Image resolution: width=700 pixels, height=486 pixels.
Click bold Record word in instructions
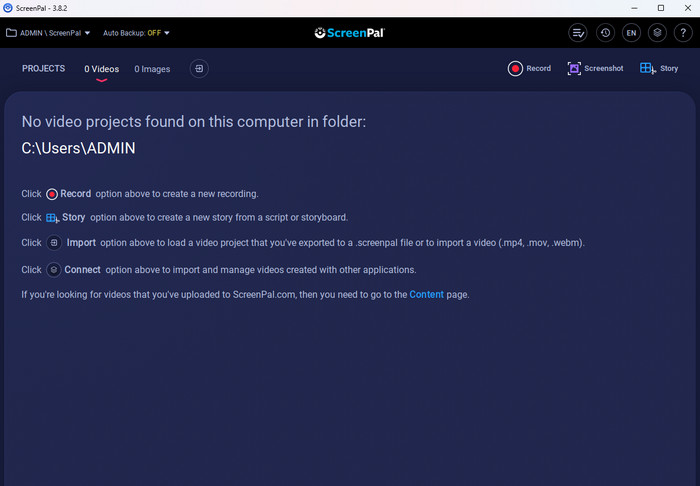(75, 194)
